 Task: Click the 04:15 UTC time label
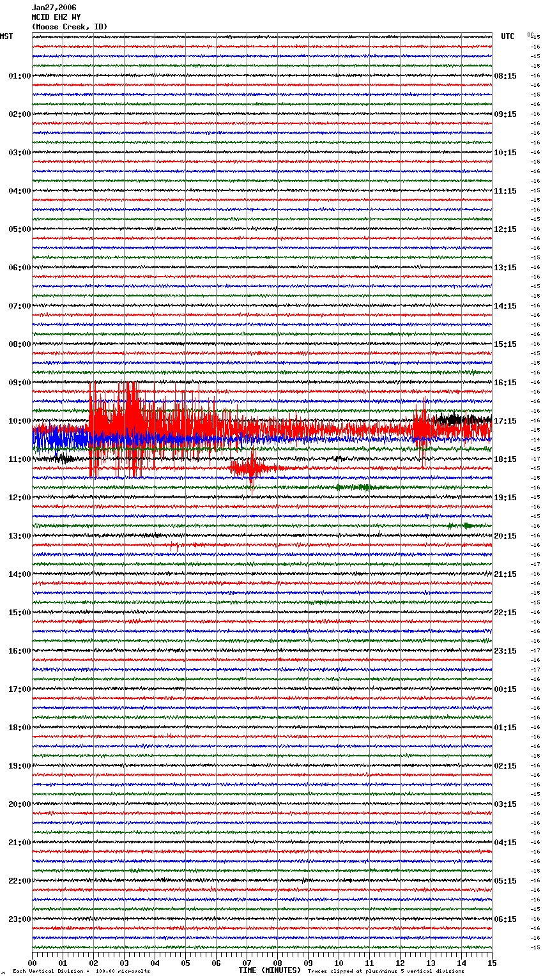[505, 843]
